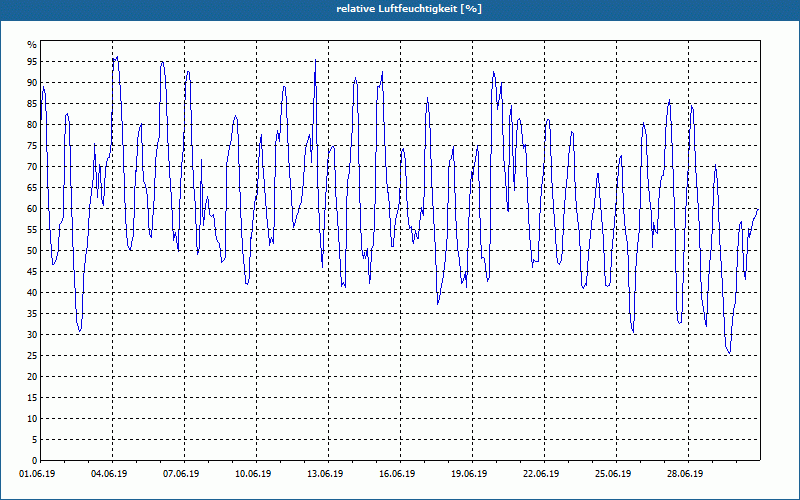Click the y-axis value 30
Screen dimensions: 800x500
pyautogui.click(x=32, y=335)
